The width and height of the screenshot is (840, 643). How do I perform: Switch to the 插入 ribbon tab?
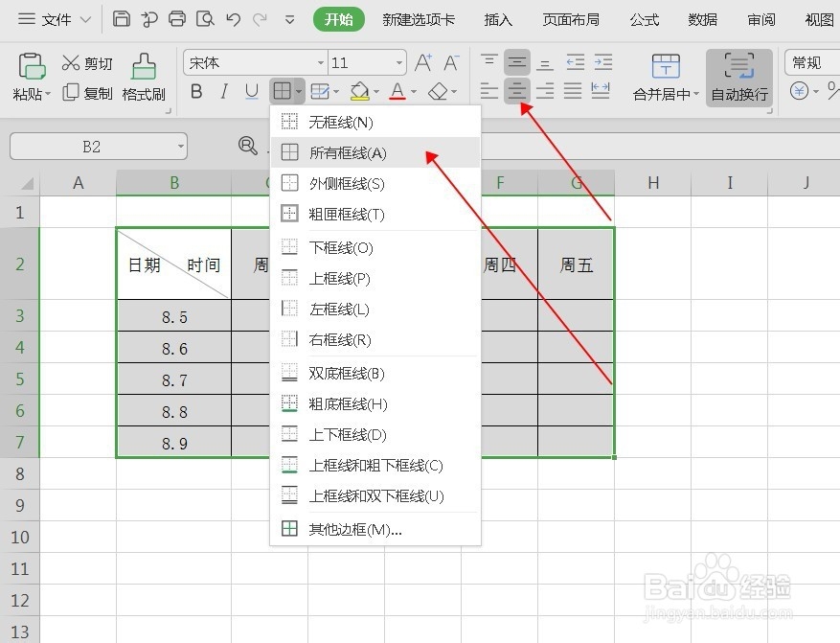[x=498, y=18]
